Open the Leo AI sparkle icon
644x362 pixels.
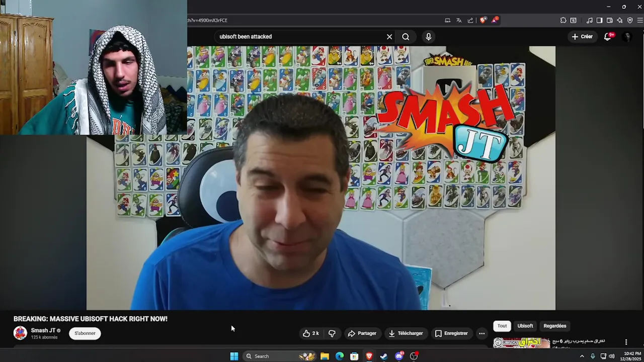[x=620, y=21]
